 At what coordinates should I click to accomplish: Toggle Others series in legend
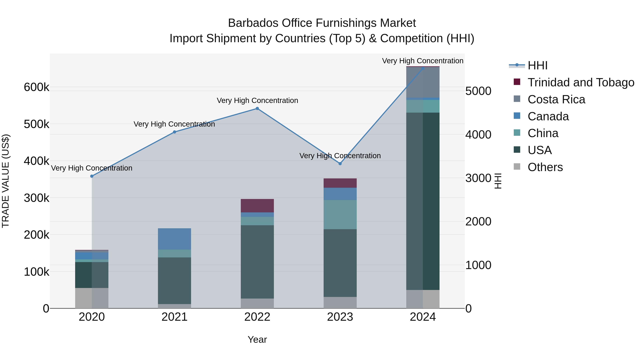tap(538, 167)
